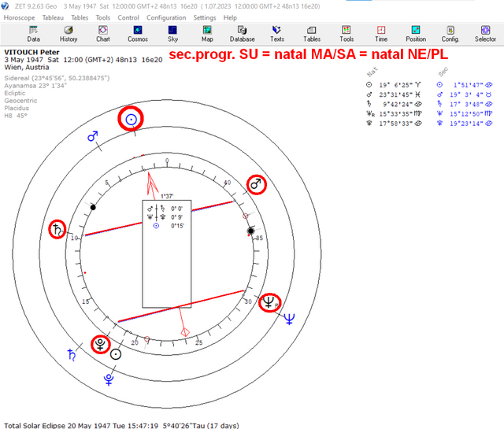
Task: Open the Time toolbar icon
Action: [x=381, y=34]
